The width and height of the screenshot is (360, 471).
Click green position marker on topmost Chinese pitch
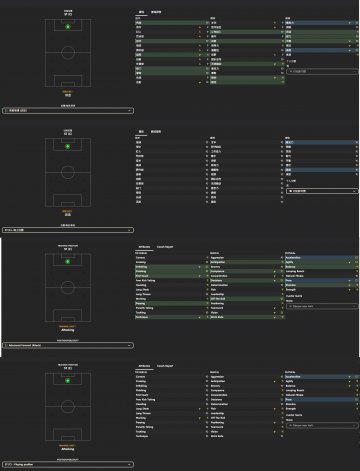[x=68, y=27]
